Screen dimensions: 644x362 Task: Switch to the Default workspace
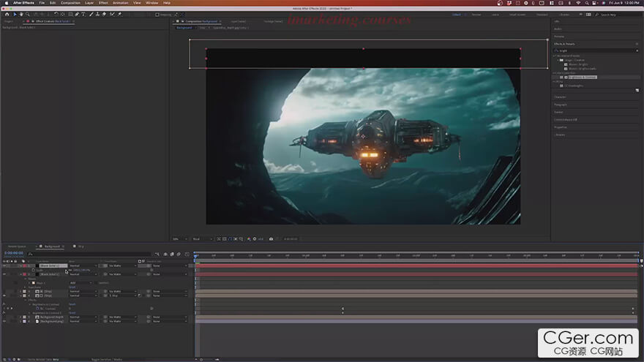pyautogui.click(x=457, y=15)
